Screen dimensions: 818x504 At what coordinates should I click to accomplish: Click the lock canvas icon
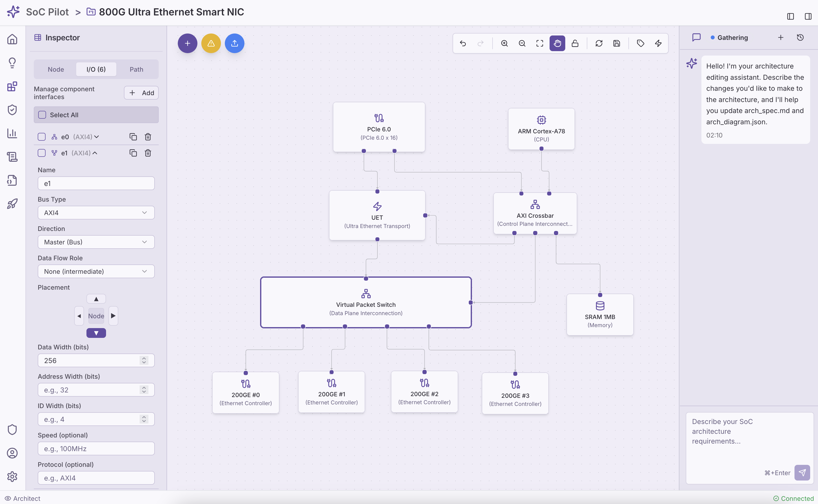pos(575,43)
